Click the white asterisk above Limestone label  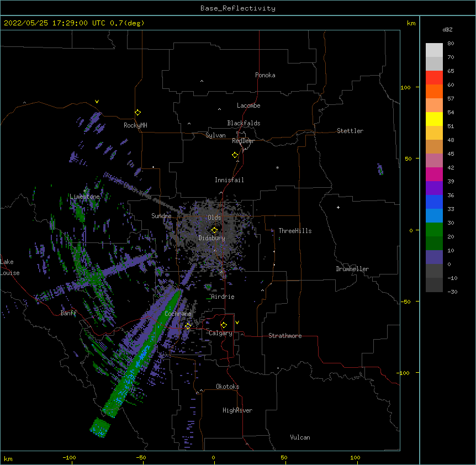85,191
